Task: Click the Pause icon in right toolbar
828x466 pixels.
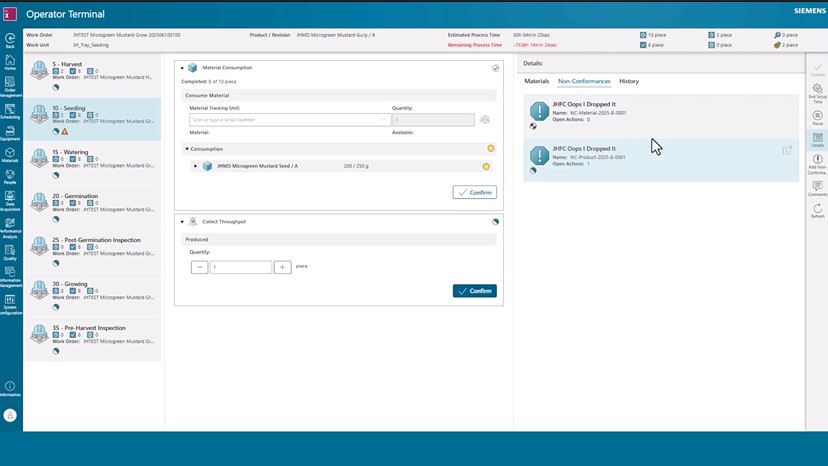Action: 817,118
